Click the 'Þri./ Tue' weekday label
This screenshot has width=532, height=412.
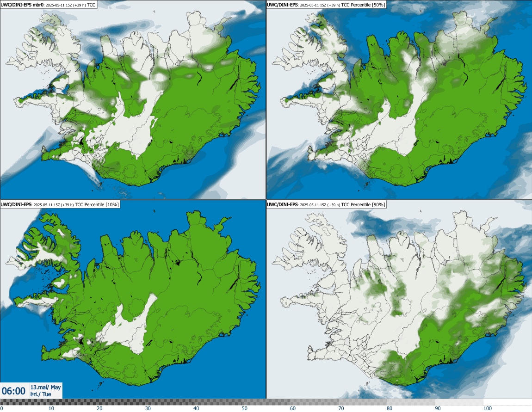pyautogui.click(x=41, y=394)
